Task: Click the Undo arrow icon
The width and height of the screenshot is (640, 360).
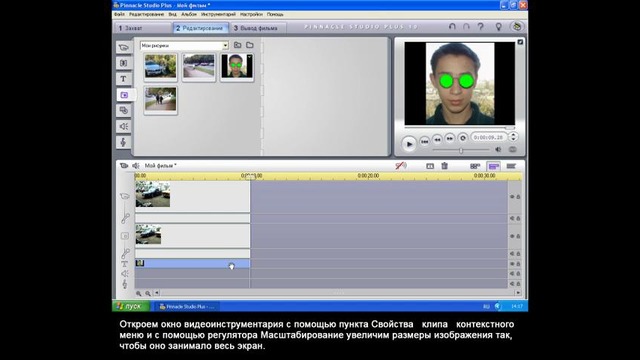Action: [452, 27]
